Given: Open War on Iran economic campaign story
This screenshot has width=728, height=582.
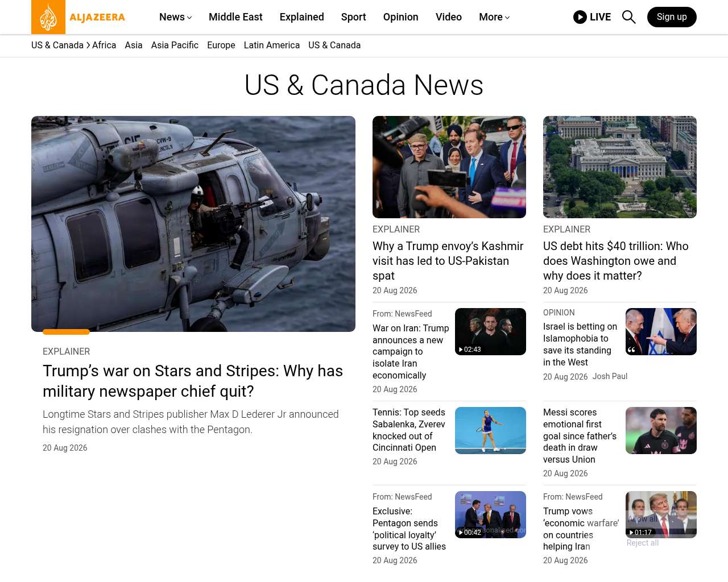Looking at the screenshot, I should [x=411, y=352].
